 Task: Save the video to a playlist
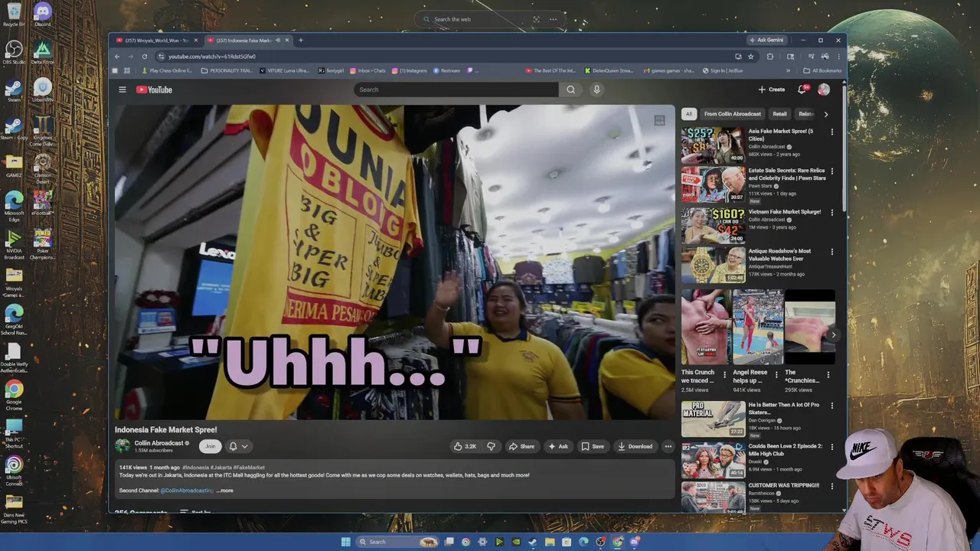click(593, 446)
